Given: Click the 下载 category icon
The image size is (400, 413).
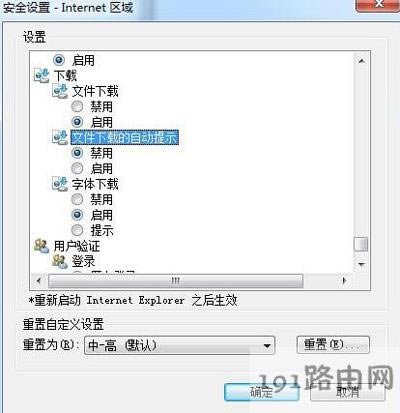Looking at the screenshot, I should 42,76.
